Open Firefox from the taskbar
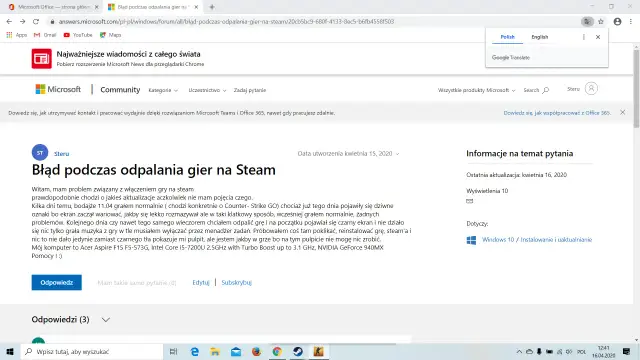Screen dimensions: 640x360 (x=256, y=351)
